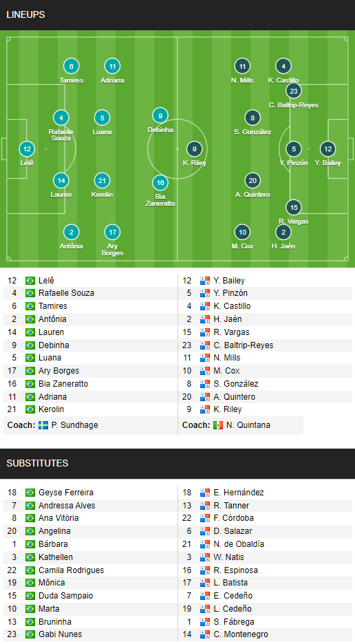Click C. Baltrip-Reyes number 23 marker

click(294, 92)
